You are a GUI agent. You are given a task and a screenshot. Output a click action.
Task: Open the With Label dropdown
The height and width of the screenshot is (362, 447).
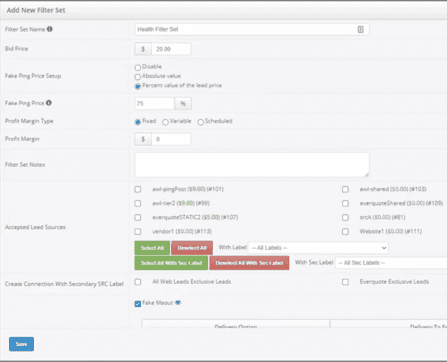pos(318,248)
